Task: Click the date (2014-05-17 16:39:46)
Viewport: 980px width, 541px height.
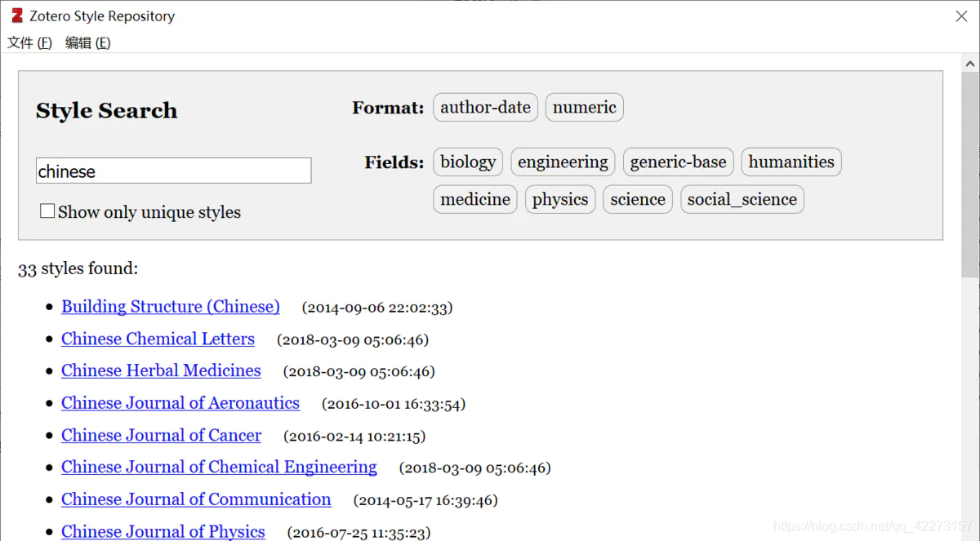Action: (x=425, y=500)
